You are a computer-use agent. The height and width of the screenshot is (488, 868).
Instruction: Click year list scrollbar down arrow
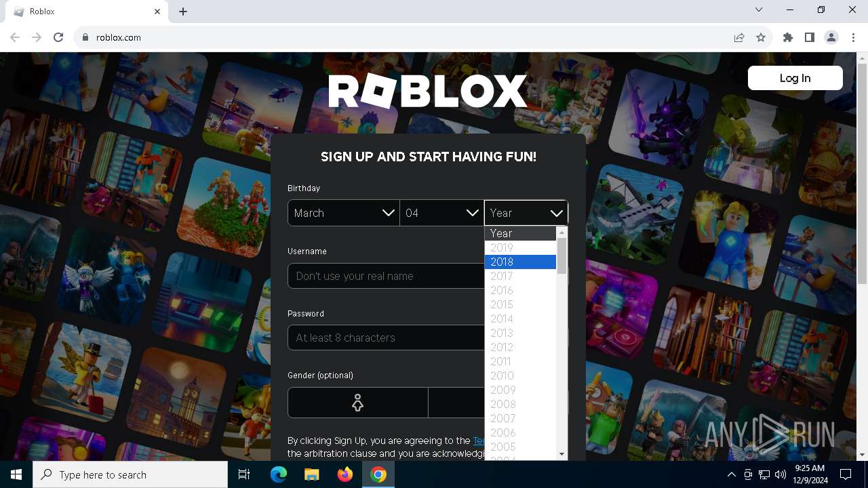pos(561,454)
